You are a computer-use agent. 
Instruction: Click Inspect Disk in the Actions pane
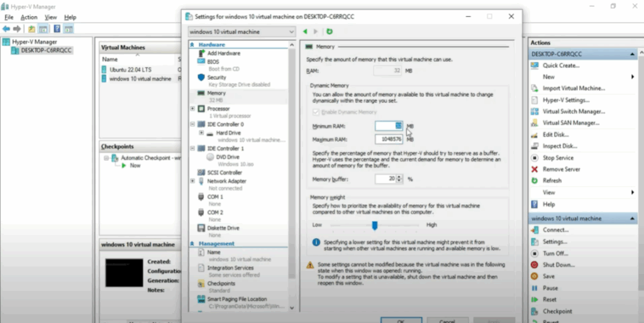coord(560,146)
